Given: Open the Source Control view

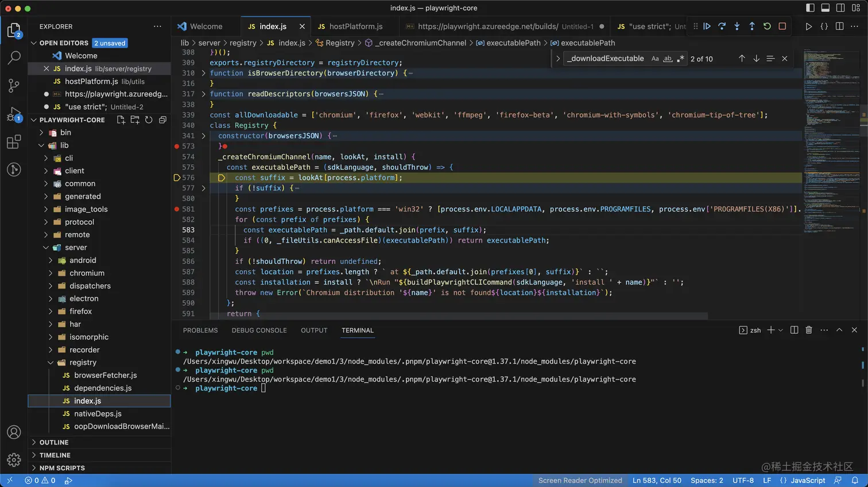Looking at the screenshot, I should pyautogui.click(x=14, y=85).
